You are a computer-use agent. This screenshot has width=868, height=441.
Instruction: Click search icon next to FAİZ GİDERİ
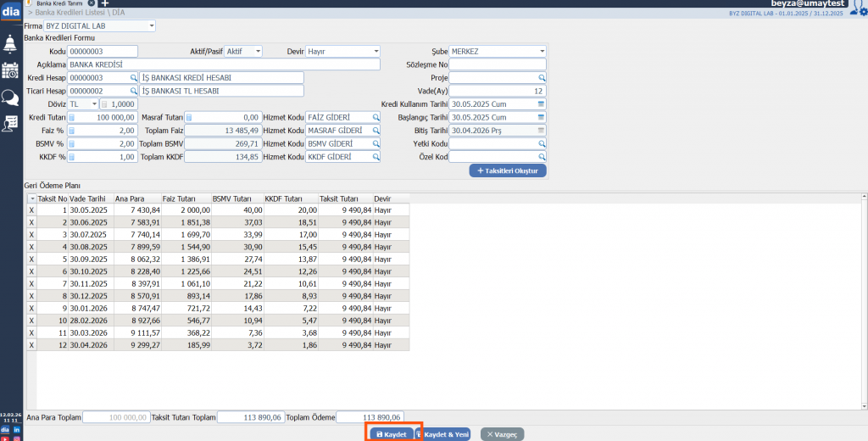375,117
